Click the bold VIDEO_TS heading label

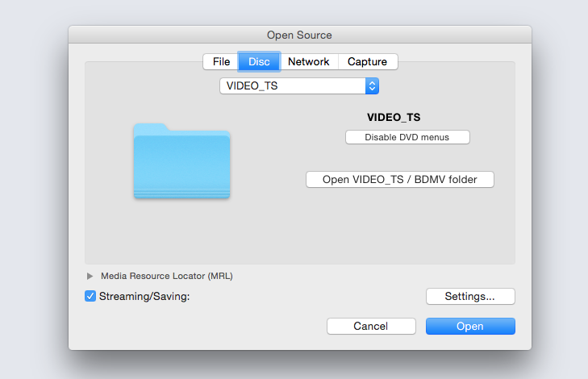(x=394, y=118)
